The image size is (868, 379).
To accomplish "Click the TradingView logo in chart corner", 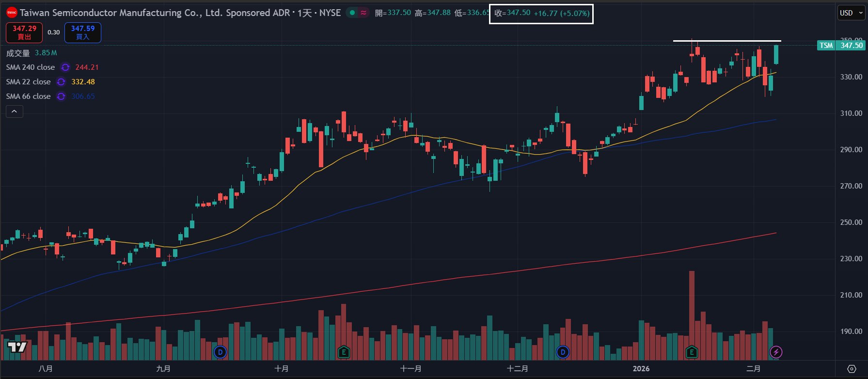I will [17, 347].
